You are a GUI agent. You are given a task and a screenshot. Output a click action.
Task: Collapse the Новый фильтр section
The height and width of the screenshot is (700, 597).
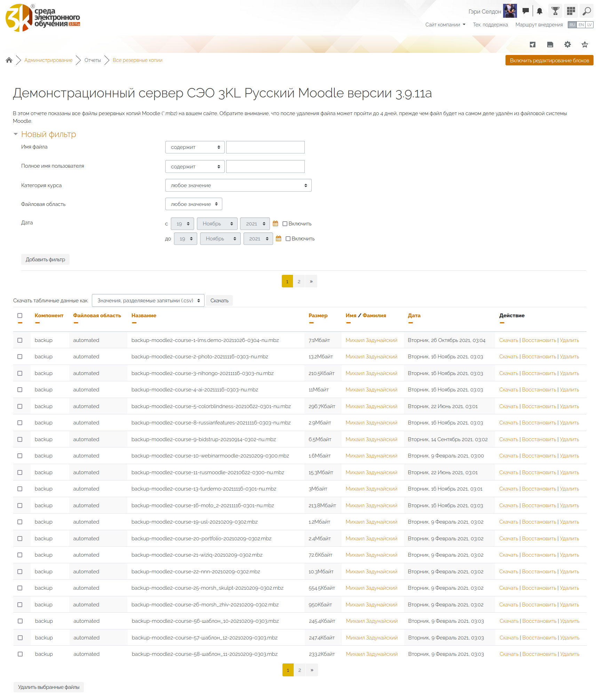pyautogui.click(x=16, y=134)
